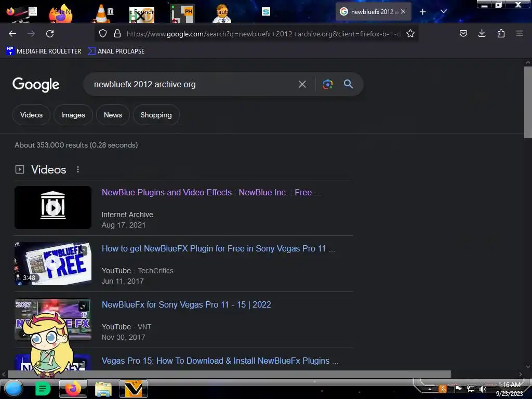Image resolution: width=532 pixels, height=399 pixels.
Task: Open File Explorer from the taskbar
Action: (103, 389)
